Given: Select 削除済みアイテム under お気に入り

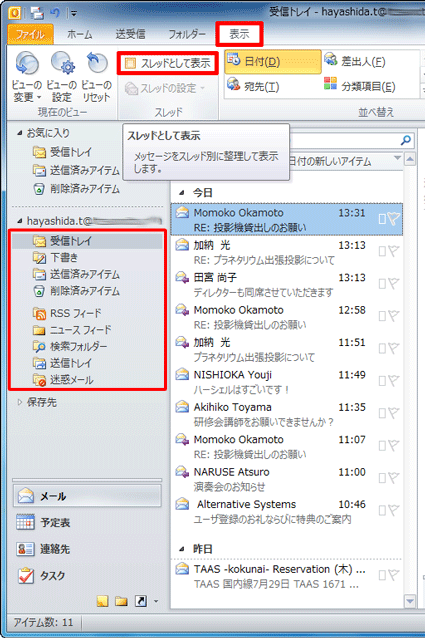Looking at the screenshot, I should (x=76, y=189).
